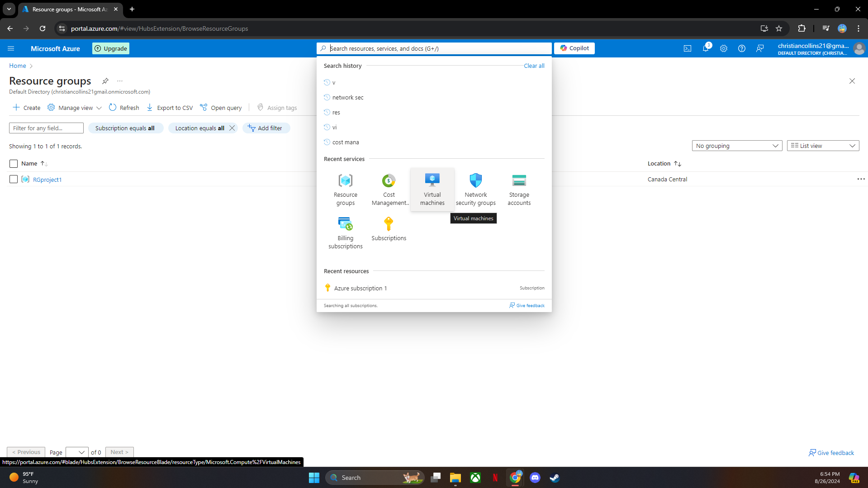Switch to the Resource groups browser tab
This screenshot has width=868, height=488.
click(x=68, y=9)
